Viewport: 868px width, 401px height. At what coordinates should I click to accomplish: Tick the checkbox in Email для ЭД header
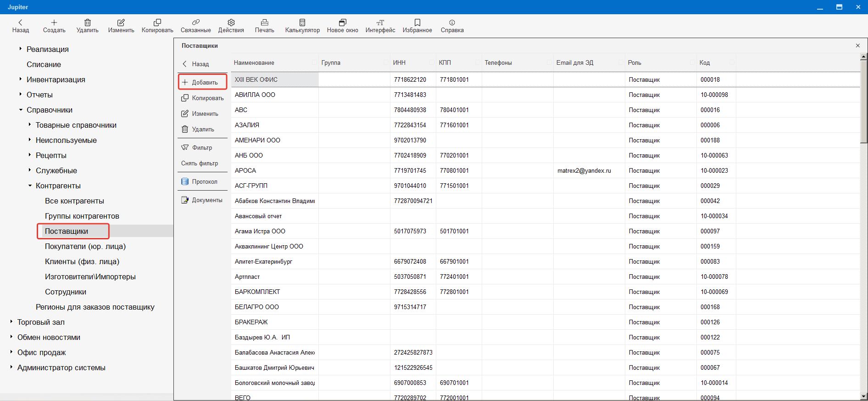621,62
